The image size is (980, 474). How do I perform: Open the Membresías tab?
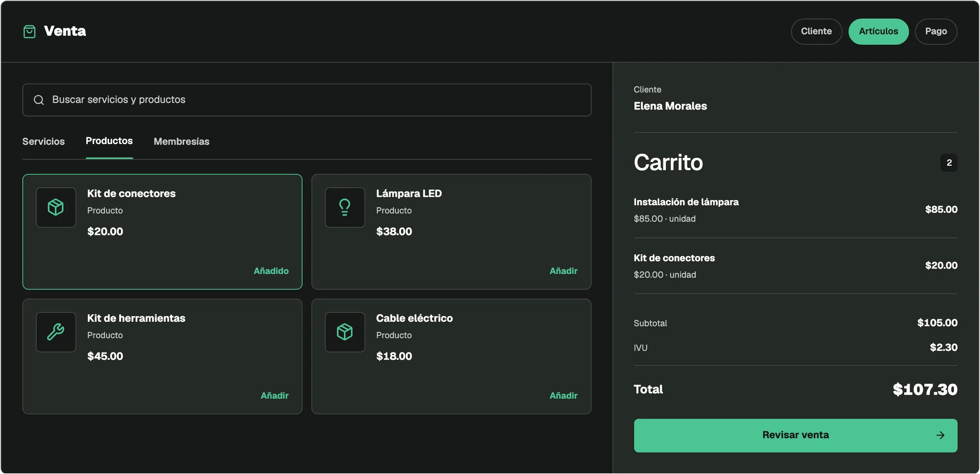[182, 142]
